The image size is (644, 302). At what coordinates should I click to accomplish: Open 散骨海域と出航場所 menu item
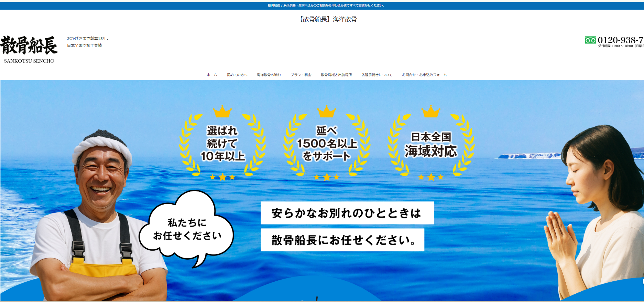[336, 75]
